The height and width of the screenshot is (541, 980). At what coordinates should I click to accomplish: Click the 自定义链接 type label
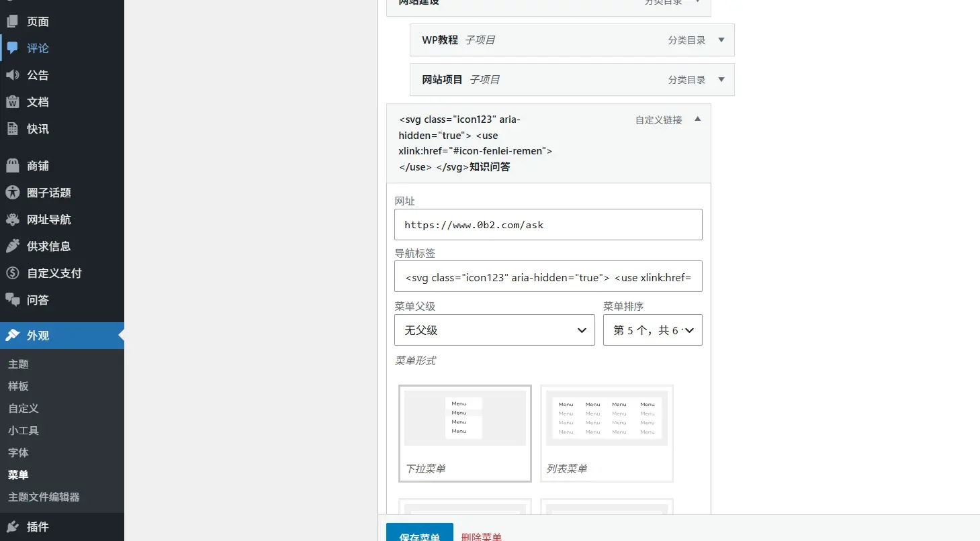pyautogui.click(x=659, y=120)
